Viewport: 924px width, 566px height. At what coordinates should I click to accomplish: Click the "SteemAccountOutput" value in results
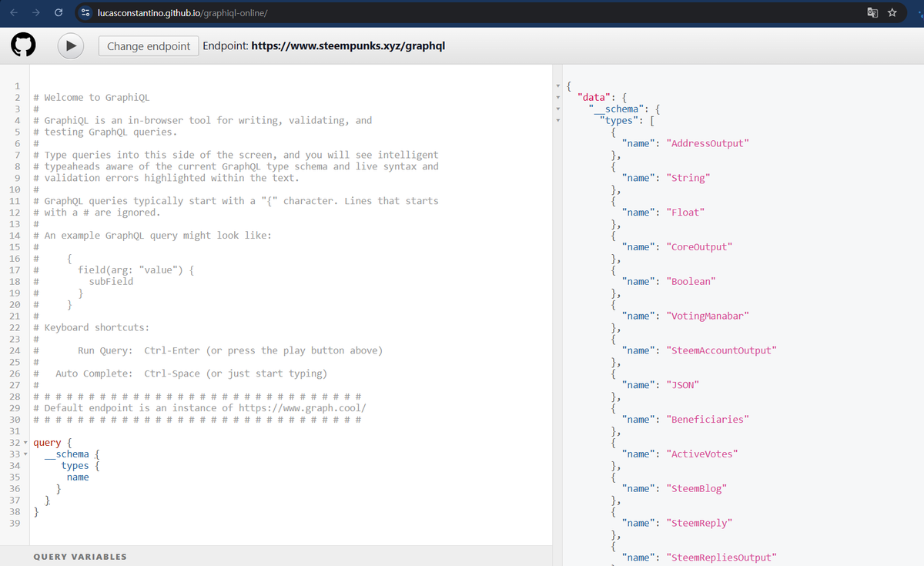(x=721, y=350)
